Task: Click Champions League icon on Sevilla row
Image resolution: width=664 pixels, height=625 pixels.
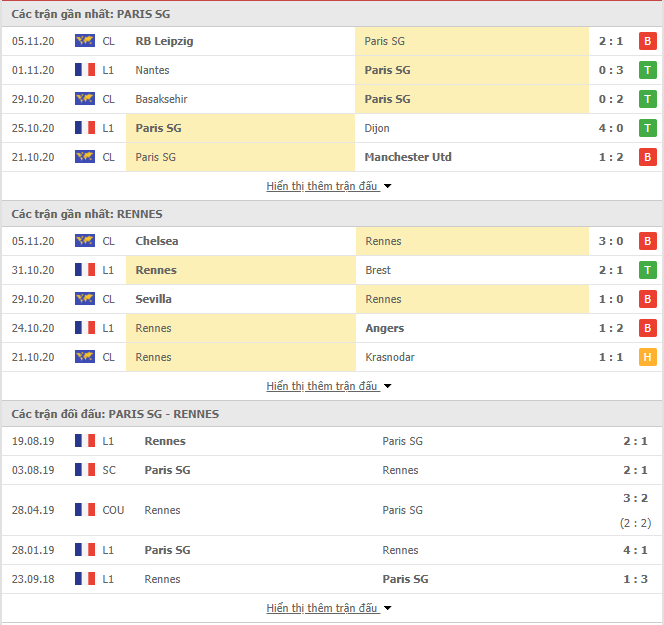Action: coord(85,299)
